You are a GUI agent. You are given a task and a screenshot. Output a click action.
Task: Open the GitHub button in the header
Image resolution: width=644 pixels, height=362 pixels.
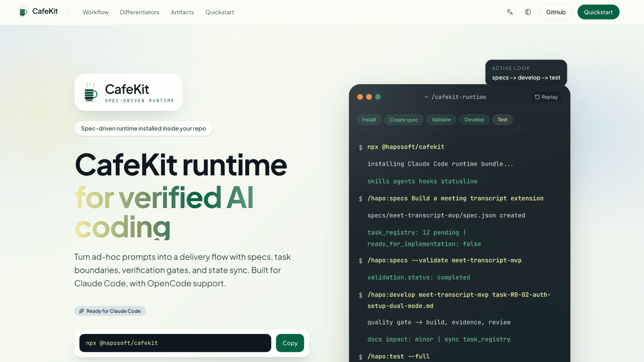coord(556,12)
